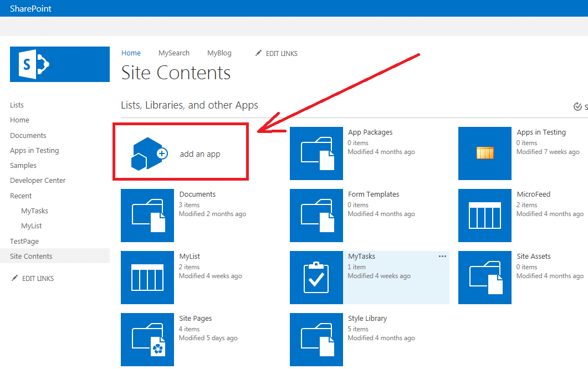Click 'Lists, Libraries, and other Apps' heading

(190, 105)
